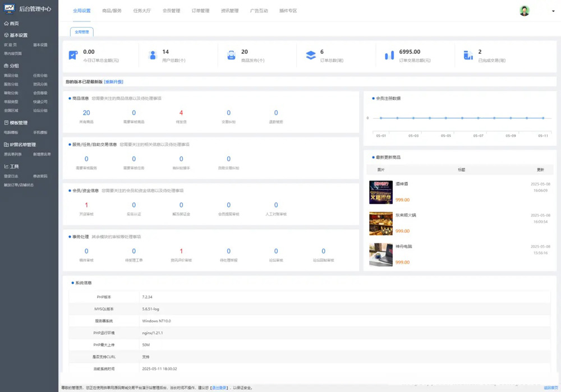This screenshot has width=561, height=392.
Task: Click the 退出登录 link in footer
Action: (219, 388)
